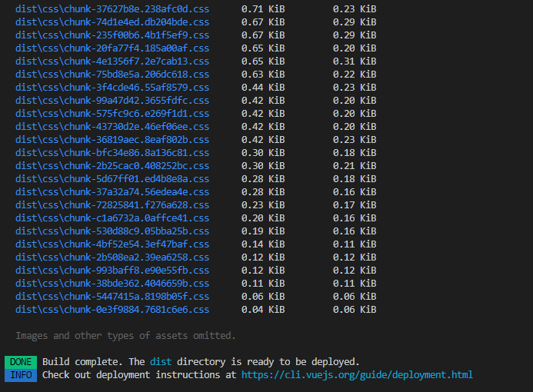Click the 0.17 KiB gzipped value
The height and width of the screenshot is (392, 533).
click(355, 205)
